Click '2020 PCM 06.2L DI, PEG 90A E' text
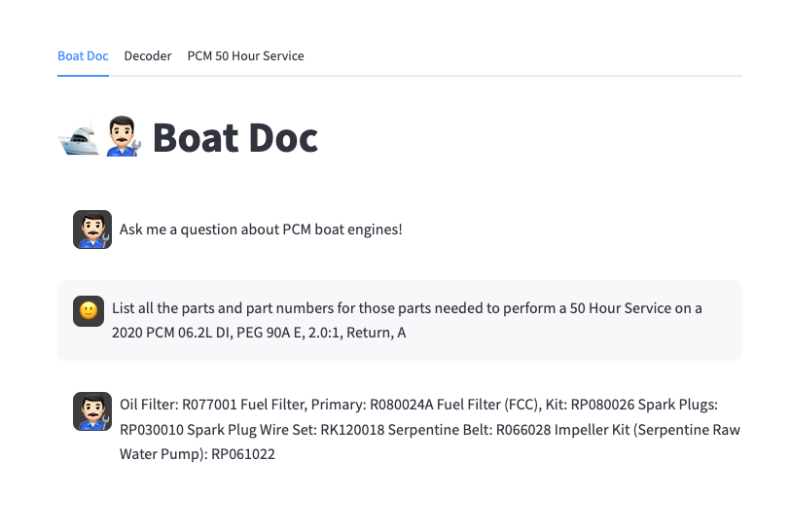Image resolution: width=791 pixels, height=532 pixels. 207,333
